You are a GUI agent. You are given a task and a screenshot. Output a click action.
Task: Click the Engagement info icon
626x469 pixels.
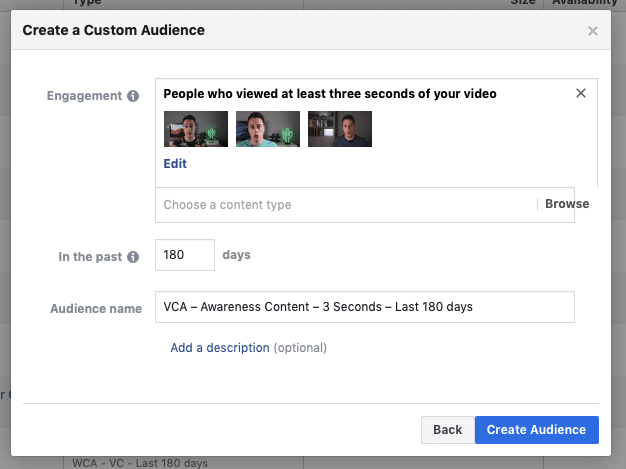click(x=133, y=96)
